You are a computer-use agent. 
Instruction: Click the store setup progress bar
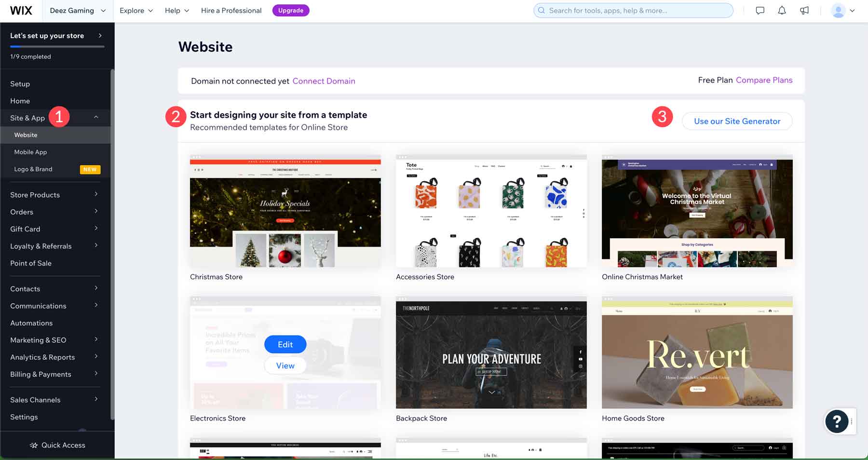57,46
